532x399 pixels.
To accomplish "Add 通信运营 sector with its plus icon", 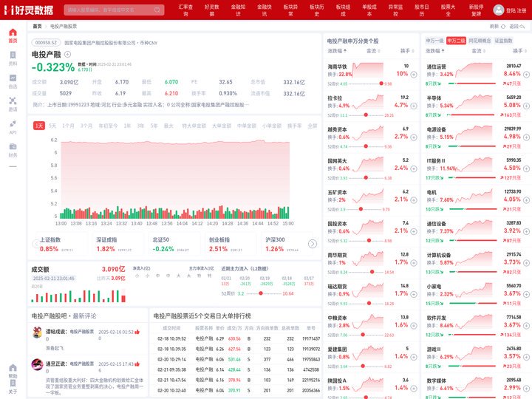I will click(526, 75).
